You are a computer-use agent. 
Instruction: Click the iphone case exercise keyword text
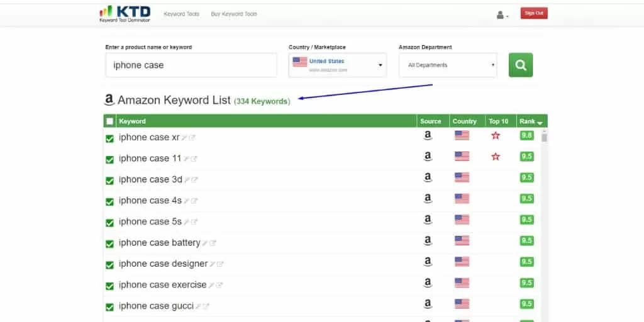pyautogui.click(x=163, y=285)
